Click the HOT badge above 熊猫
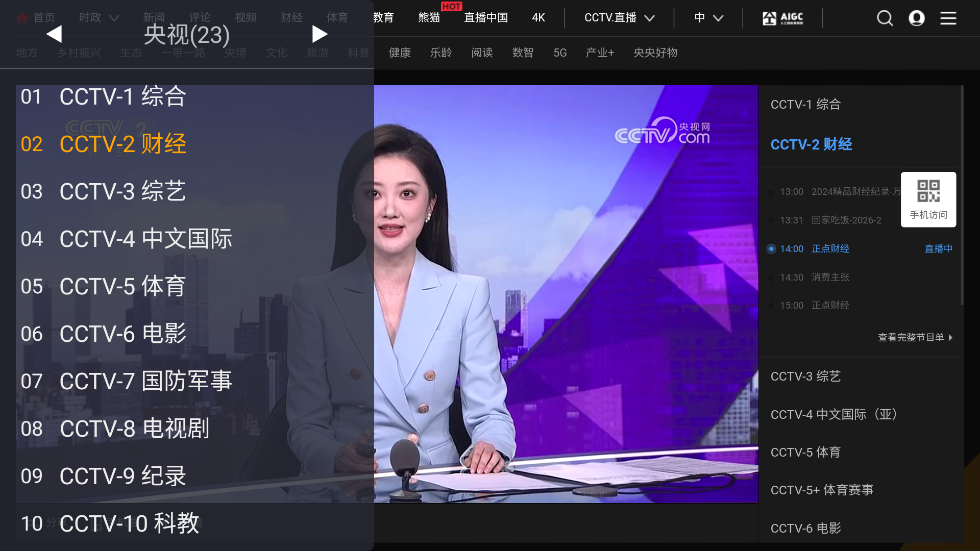 [451, 7]
